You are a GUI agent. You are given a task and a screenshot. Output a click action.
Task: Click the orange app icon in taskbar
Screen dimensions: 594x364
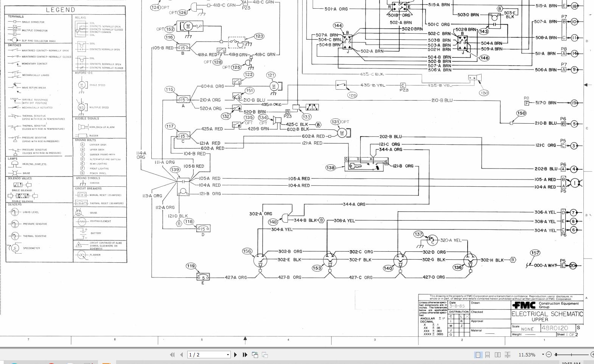[106, 363]
